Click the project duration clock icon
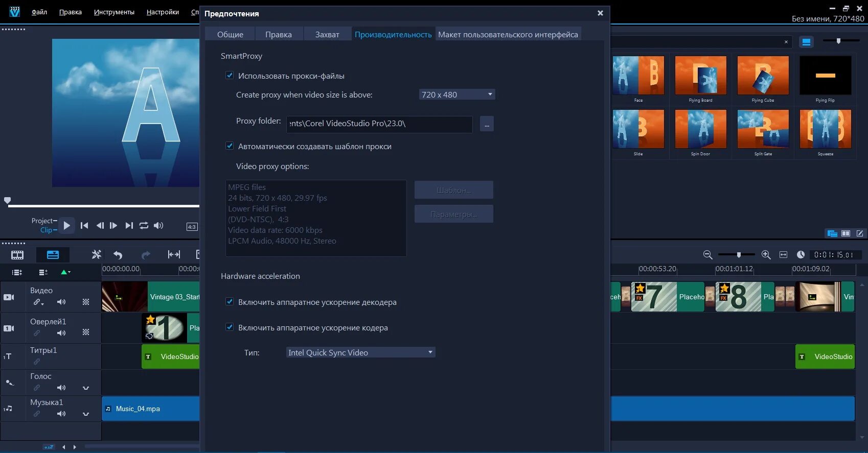The width and height of the screenshot is (868, 453). (x=801, y=254)
